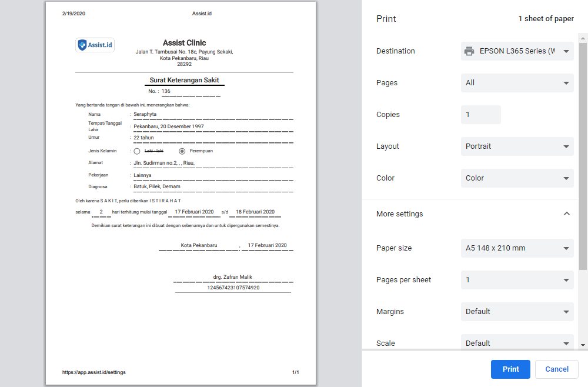Select the Perempuan radio button in preview
588x387 pixels.
pos(182,151)
